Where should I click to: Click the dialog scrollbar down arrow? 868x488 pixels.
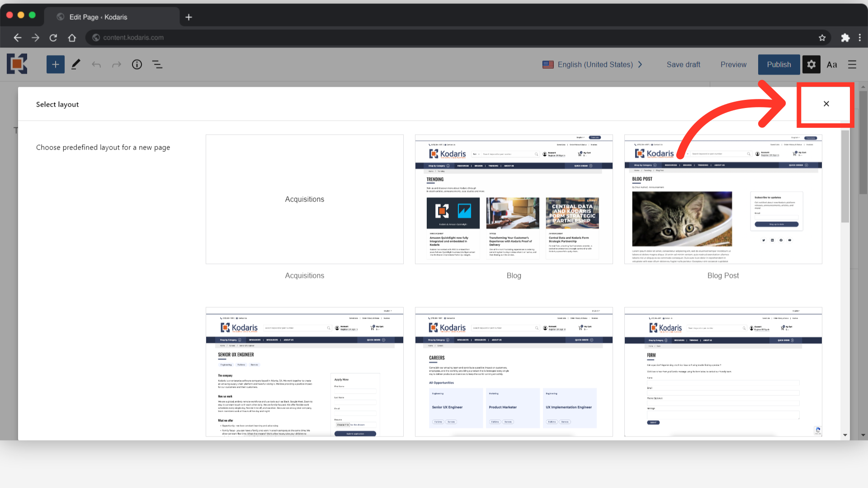[x=845, y=435]
